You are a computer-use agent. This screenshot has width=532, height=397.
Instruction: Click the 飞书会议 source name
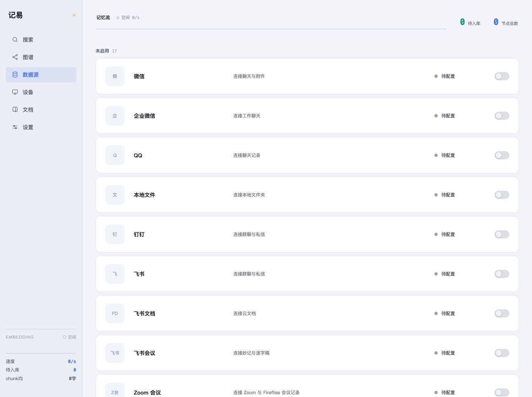[x=145, y=353]
